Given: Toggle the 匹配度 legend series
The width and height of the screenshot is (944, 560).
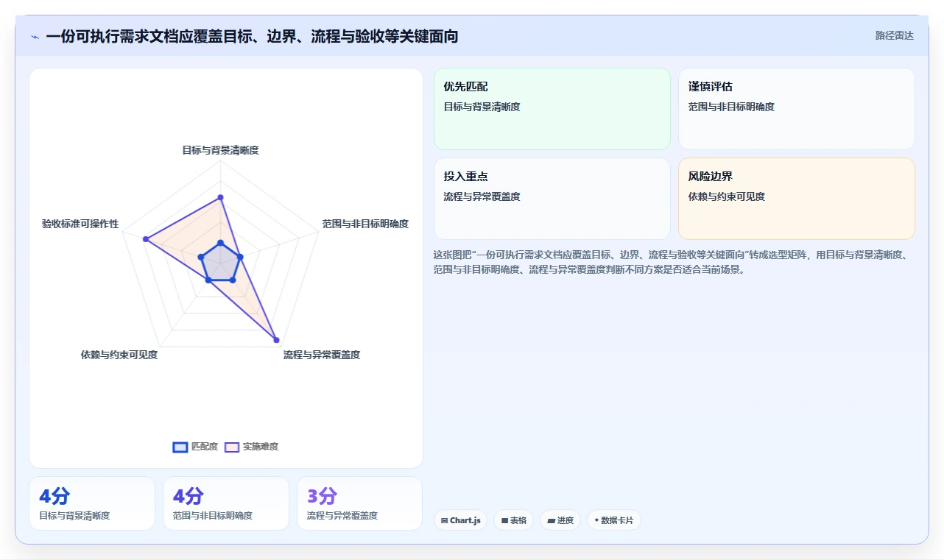Looking at the screenshot, I should click(195, 447).
